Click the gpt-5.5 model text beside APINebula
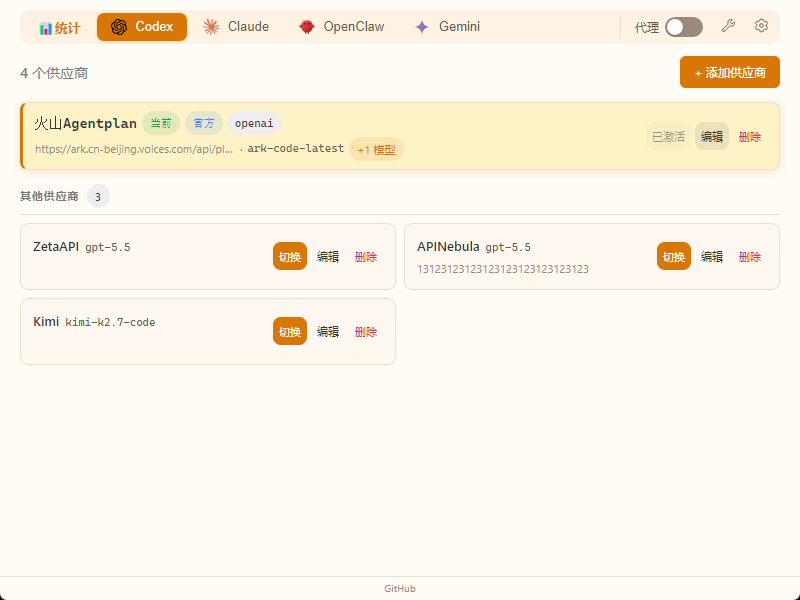800x600 pixels. 508,247
